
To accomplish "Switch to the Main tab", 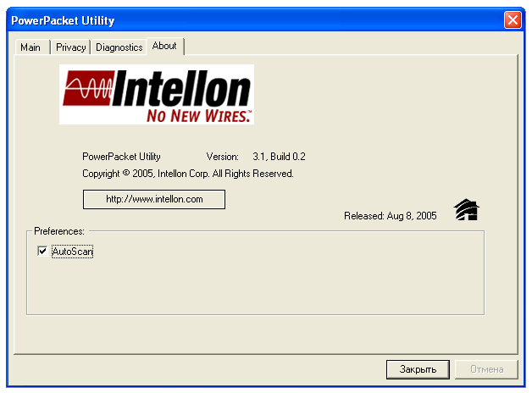I will (32, 47).
